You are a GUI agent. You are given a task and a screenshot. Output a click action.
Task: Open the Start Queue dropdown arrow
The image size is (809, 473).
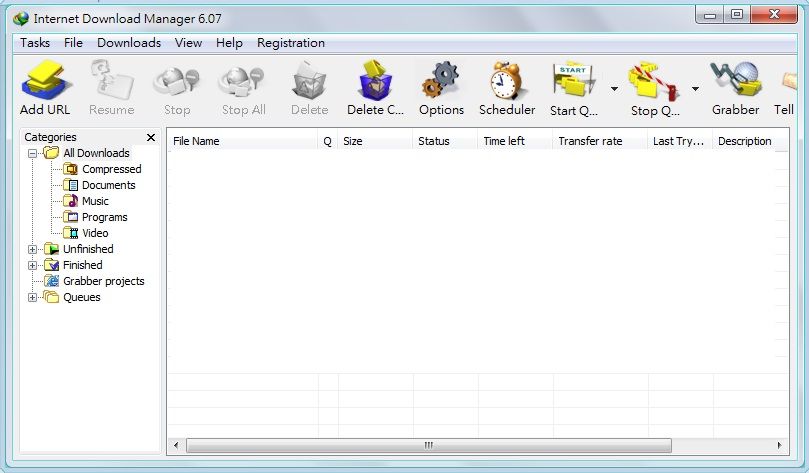tap(614, 89)
